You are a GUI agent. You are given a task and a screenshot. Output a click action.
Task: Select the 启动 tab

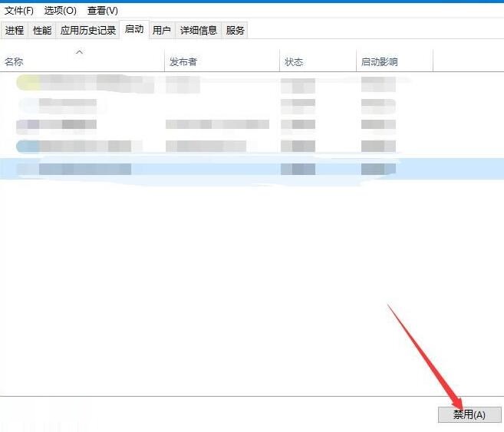pos(134,30)
